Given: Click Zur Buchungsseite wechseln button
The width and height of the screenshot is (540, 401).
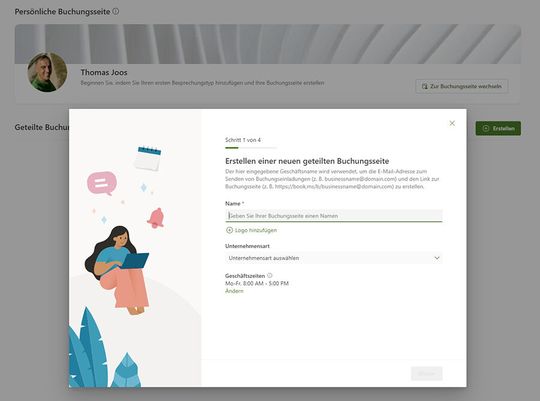Looking at the screenshot, I should [461, 86].
